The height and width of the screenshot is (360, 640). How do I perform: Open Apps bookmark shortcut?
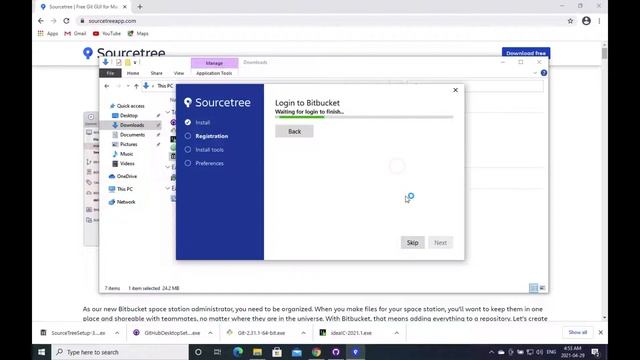48,33
